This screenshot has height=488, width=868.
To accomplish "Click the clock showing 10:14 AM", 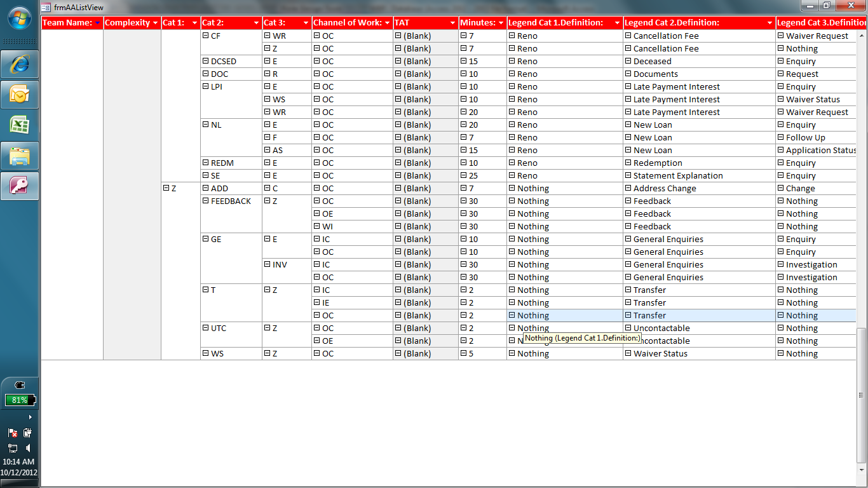I will coord(18,462).
